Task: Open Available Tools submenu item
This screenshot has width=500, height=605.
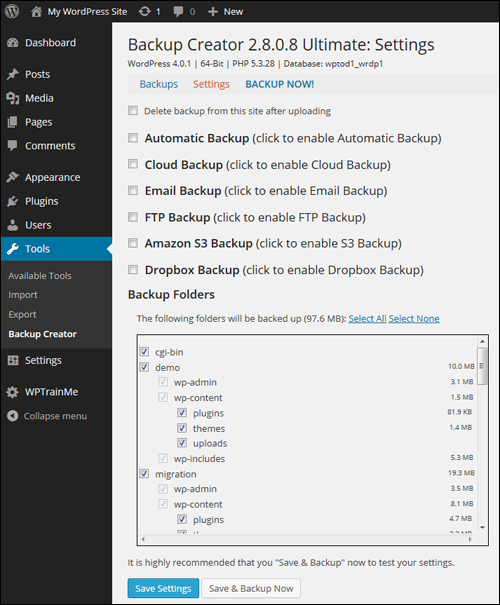Action: point(40,276)
